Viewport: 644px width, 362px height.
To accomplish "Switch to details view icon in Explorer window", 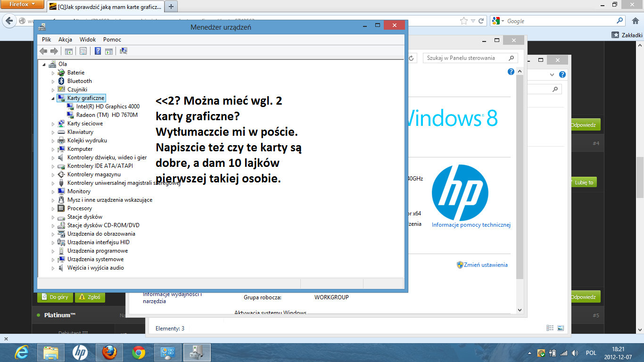I will [x=550, y=328].
